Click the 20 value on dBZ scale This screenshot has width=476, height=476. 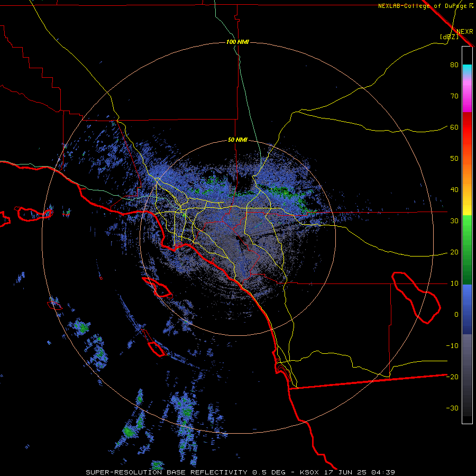tap(454, 252)
